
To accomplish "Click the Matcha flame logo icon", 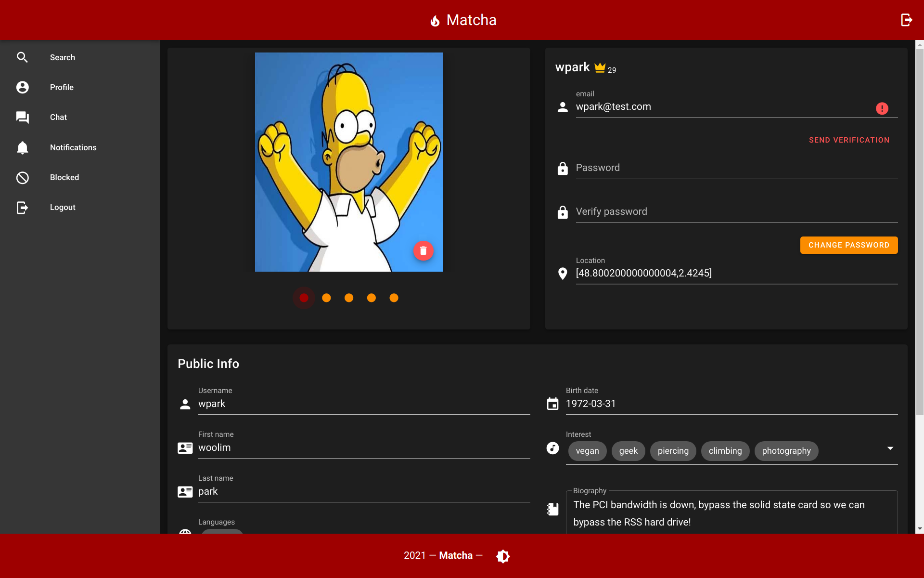I will tap(435, 21).
